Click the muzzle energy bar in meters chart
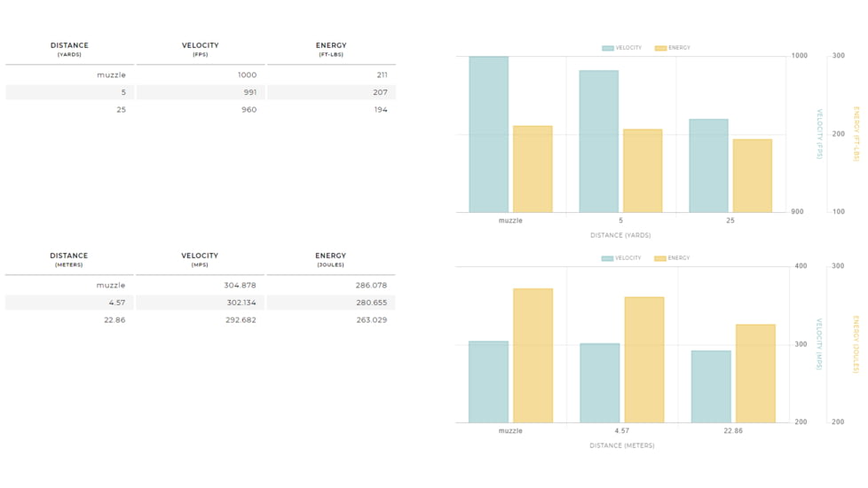The width and height of the screenshot is (868, 488). tap(533, 355)
